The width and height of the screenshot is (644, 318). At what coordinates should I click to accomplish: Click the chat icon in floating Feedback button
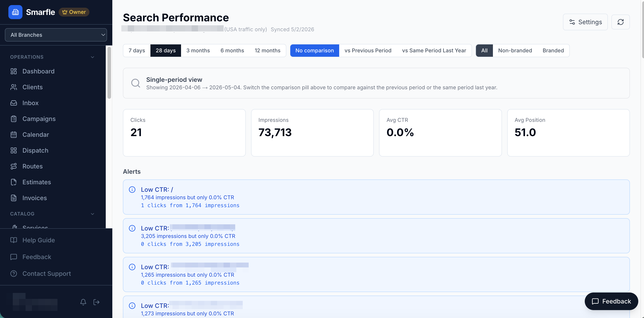595,301
